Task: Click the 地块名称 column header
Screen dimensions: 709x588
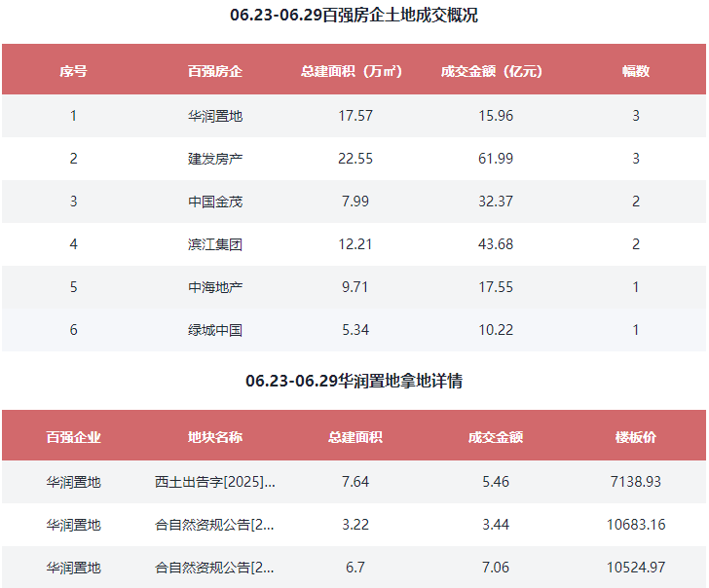Action: point(215,437)
